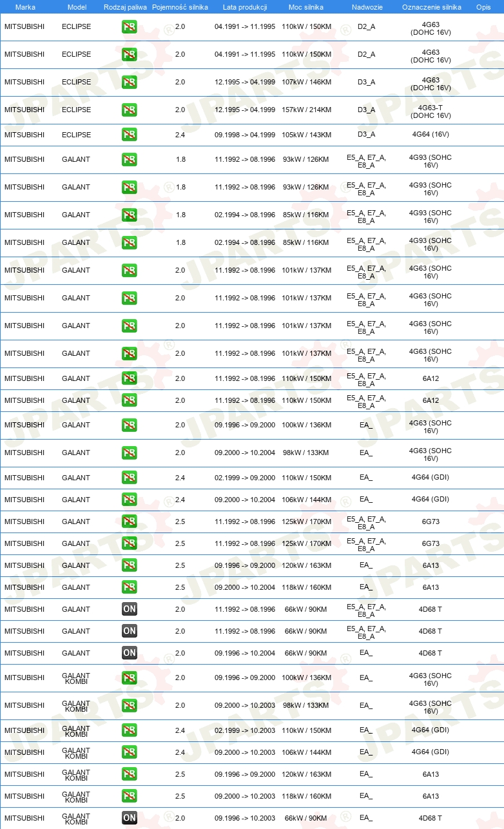Click petrol icon in Eclipse 107kW / 146KM row
Image resolution: width=504 pixels, height=829 pixels.
coord(130,82)
